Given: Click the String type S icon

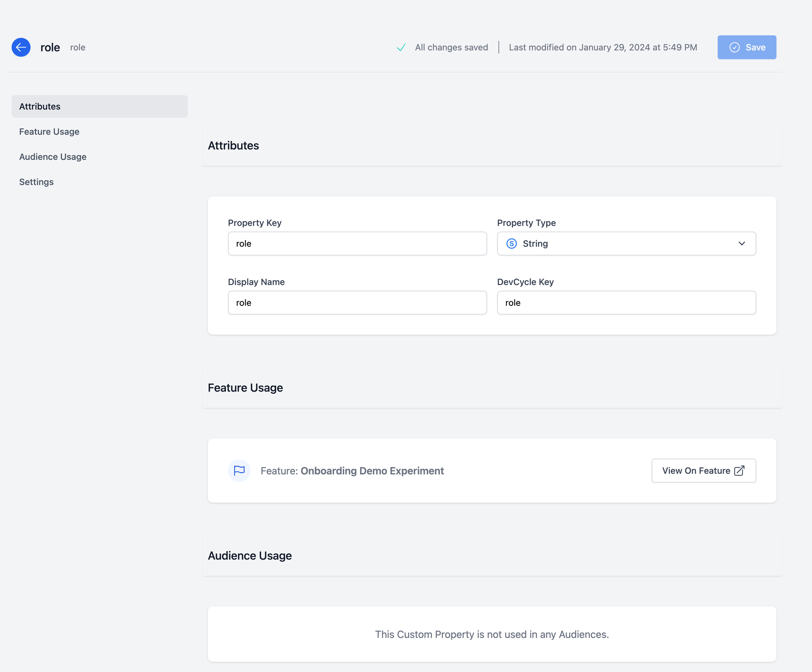Looking at the screenshot, I should point(512,244).
